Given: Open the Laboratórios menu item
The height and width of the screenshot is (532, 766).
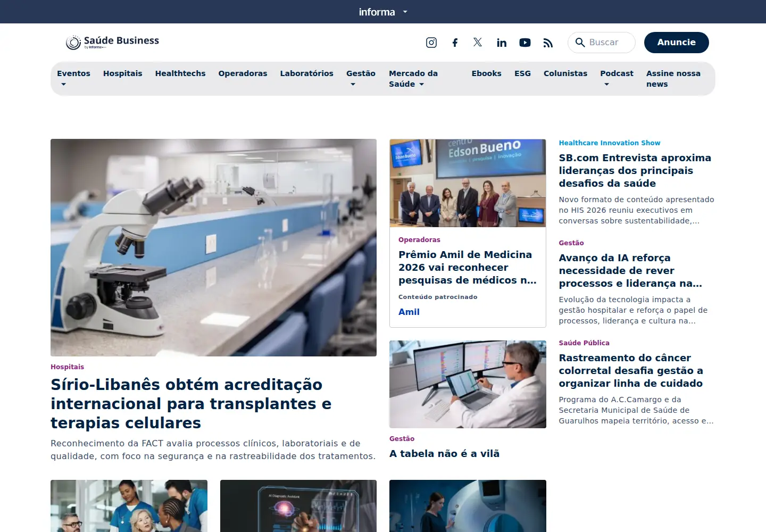Looking at the screenshot, I should click(x=307, y=73).
